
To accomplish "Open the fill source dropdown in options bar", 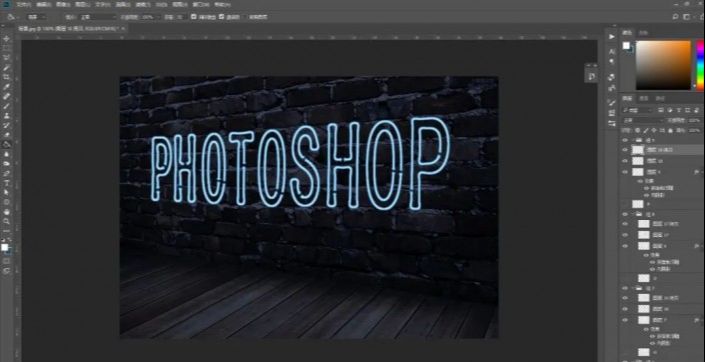I will (x=37, y=17).
